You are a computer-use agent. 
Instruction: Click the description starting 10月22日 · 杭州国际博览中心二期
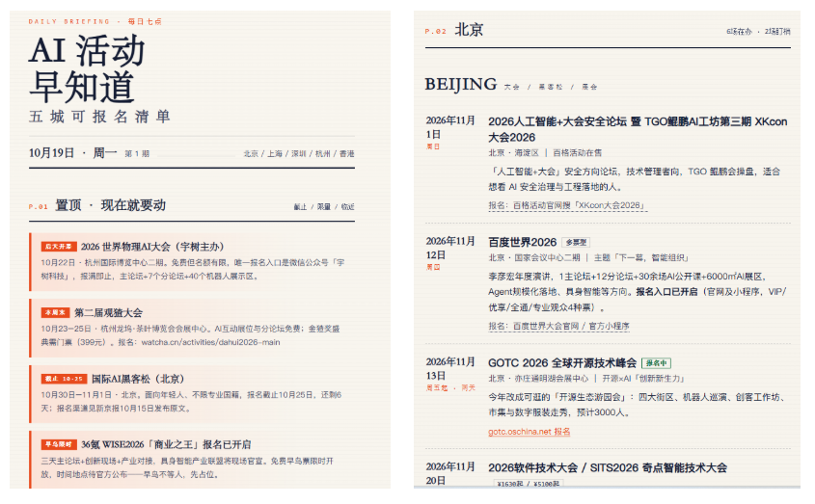coord(193,270)
